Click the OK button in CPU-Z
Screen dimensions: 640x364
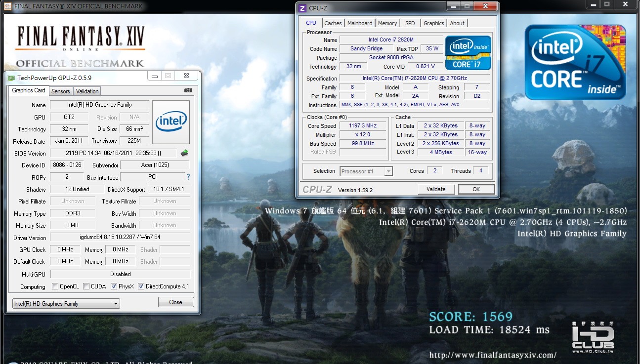click(476, 189)
